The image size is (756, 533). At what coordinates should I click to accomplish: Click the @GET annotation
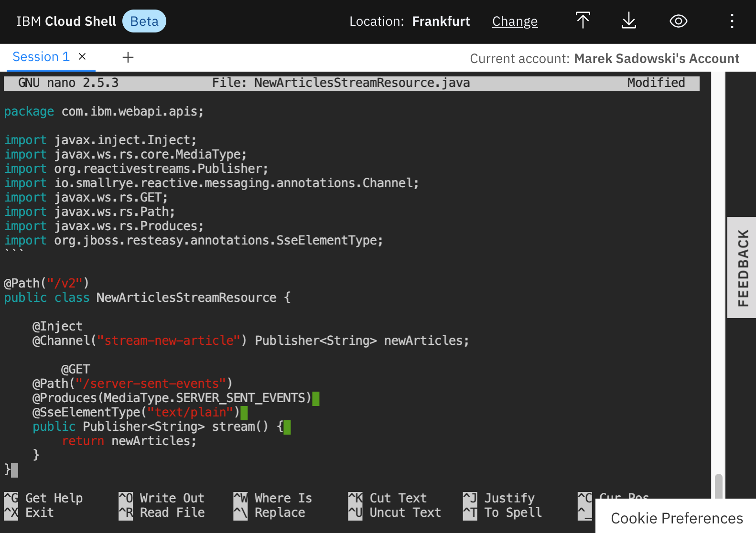pyautogui.click(x=76, y=369)
